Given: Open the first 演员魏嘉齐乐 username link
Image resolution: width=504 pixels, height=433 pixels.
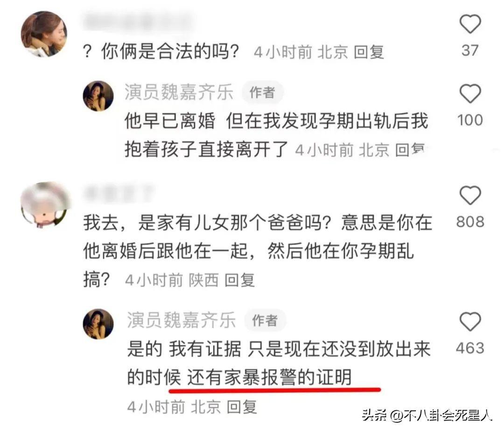Looking at the screenshot, I should pyautogui.click(x=179, y=92).
